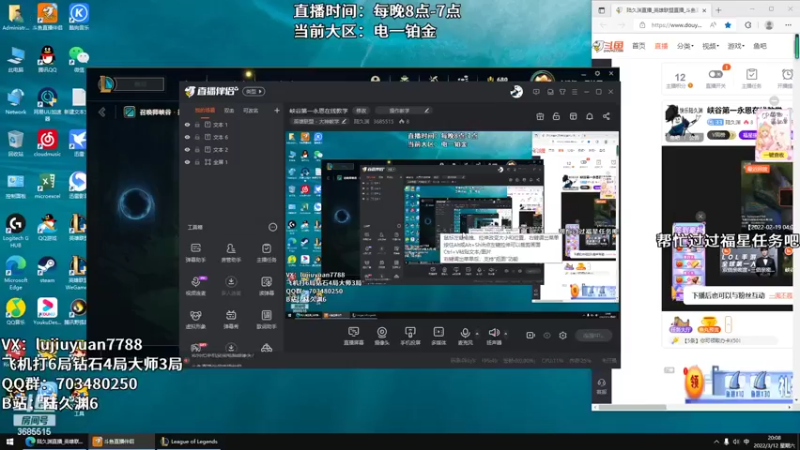
Task: Toggle lock on layer 文本 2
Action: (197, 149)
